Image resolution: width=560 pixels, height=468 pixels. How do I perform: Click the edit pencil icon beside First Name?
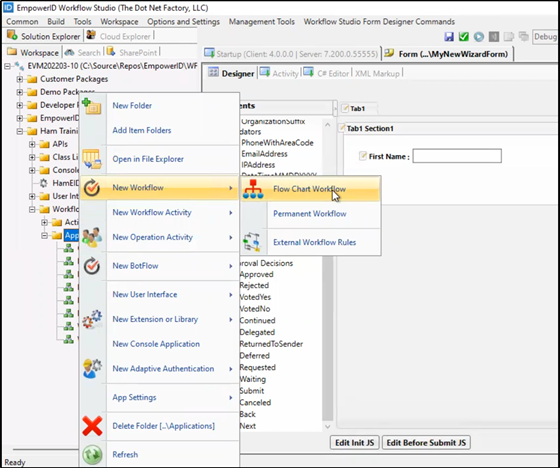tap(363, 156)
